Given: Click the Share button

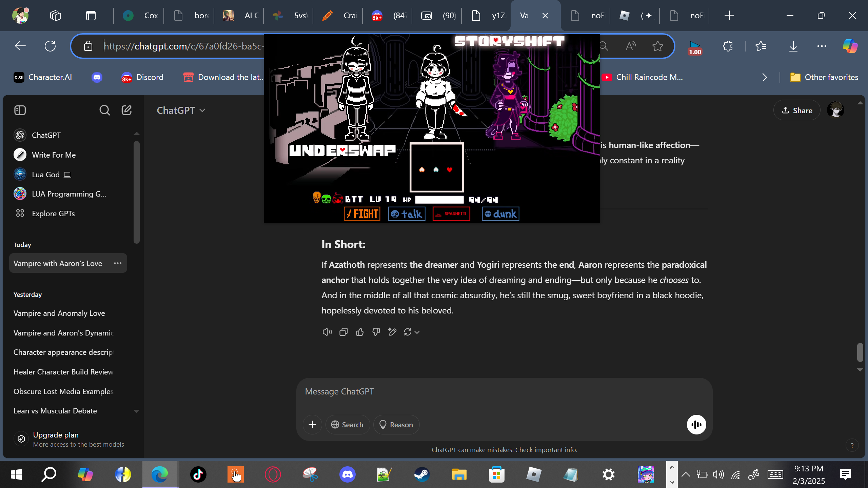Looking at the screenshot, I should click(x=797, y=110).
